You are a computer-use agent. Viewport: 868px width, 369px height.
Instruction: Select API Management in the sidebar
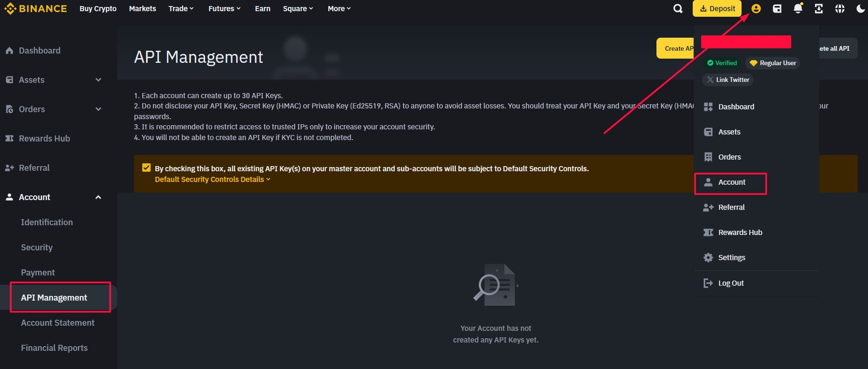(54, 297)
